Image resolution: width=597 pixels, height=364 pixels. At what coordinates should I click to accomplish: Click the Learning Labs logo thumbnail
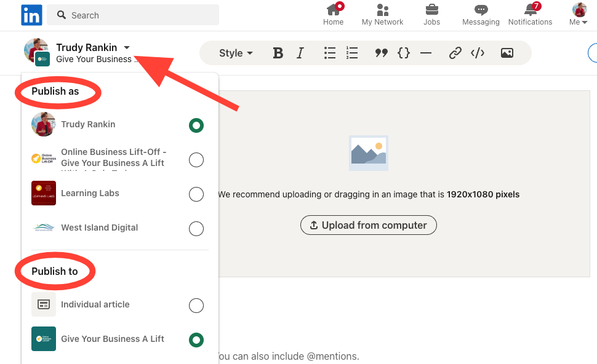pos(44,193)
